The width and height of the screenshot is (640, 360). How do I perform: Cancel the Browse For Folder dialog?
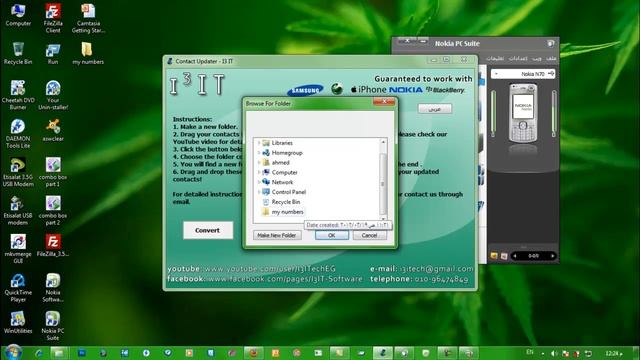tap(369, 235)
